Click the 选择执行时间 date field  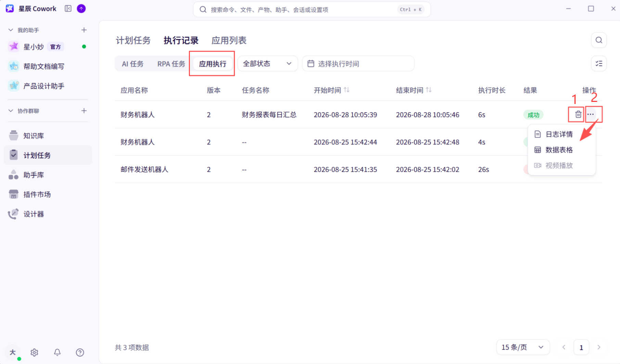coord(358,64)
